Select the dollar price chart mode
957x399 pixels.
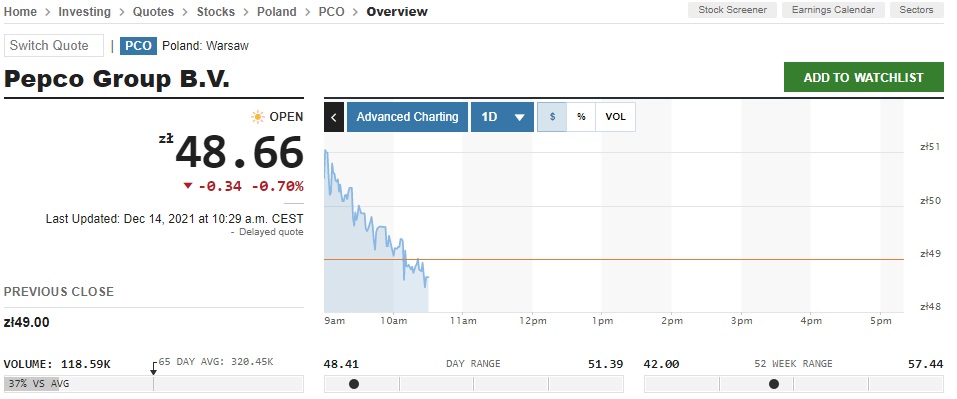(x=552, y=117)
